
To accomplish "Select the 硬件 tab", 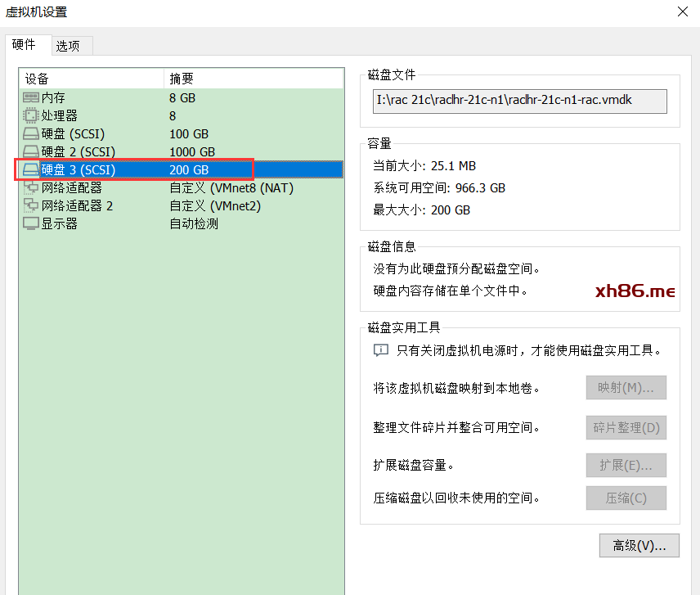I will pos(25,45).
